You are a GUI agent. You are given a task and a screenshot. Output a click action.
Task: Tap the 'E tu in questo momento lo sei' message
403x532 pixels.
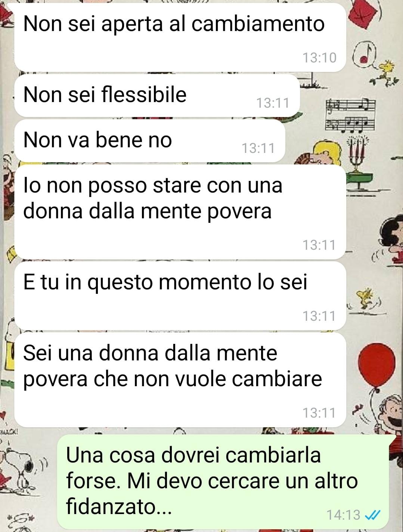(180, 296)
